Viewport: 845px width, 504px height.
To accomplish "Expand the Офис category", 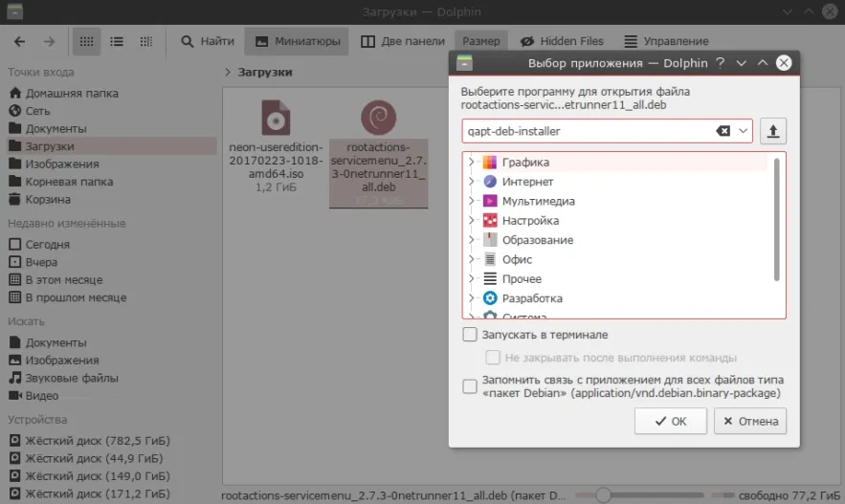I will coord(472,259).
